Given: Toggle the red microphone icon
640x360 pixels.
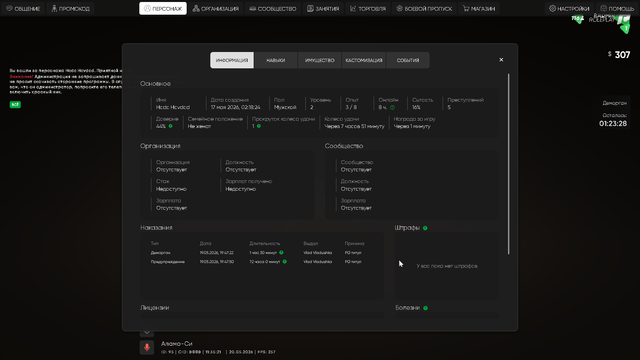Looking at the screenshot, I should click(x=147, y=347).
